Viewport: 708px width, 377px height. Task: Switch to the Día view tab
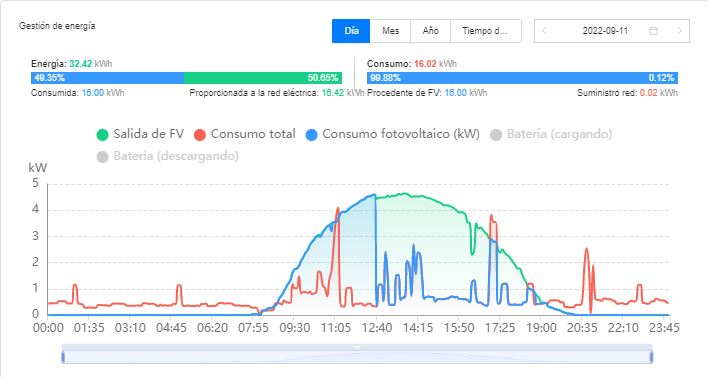(x=351, y=31)
